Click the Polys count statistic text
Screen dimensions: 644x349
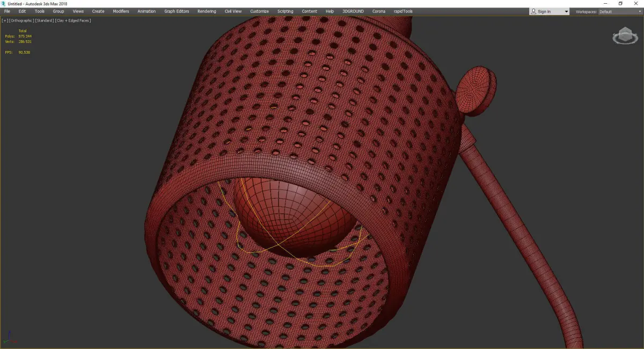(18, 36)
